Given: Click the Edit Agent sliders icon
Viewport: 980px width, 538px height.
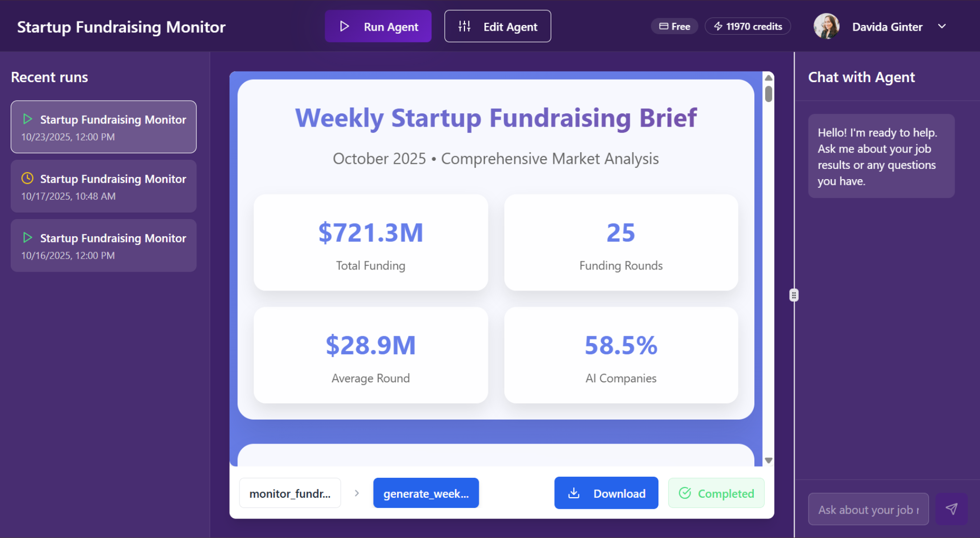Looking at the screenshot, I should tap(464, 26).
